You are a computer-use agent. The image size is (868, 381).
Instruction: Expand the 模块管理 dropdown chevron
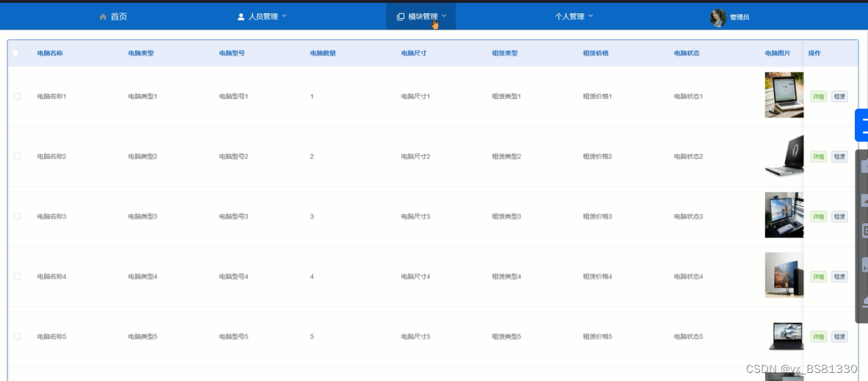point(444,16)
